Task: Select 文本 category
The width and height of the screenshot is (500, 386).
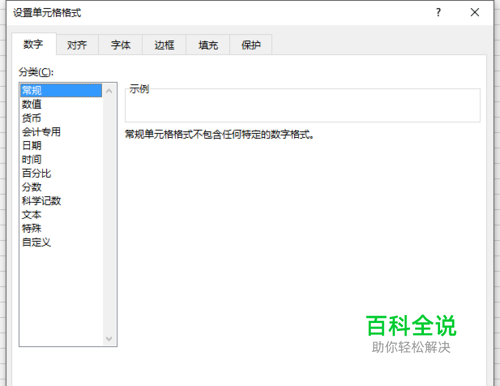Action: pyautogui.click(x=61, y=215)
